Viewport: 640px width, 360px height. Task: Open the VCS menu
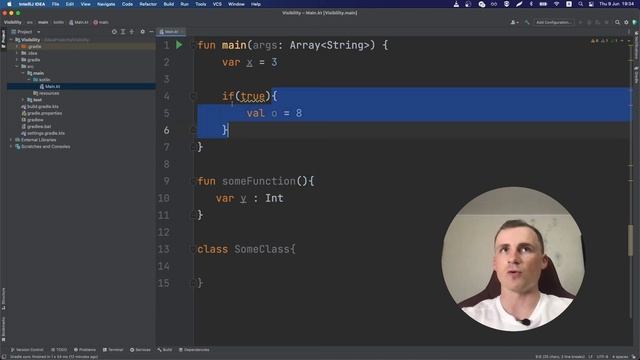(217, 4)
